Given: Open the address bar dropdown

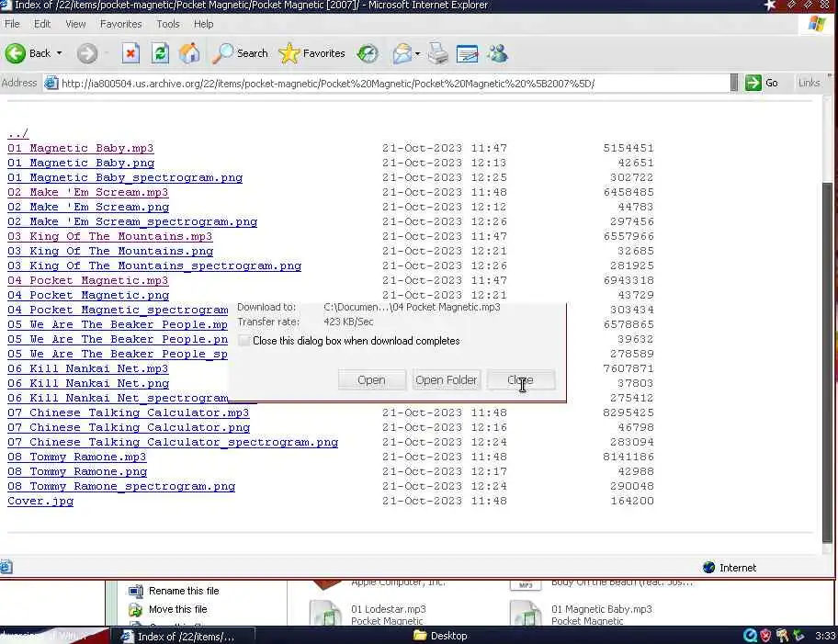Looking at the screenshot, I should 734,83.
